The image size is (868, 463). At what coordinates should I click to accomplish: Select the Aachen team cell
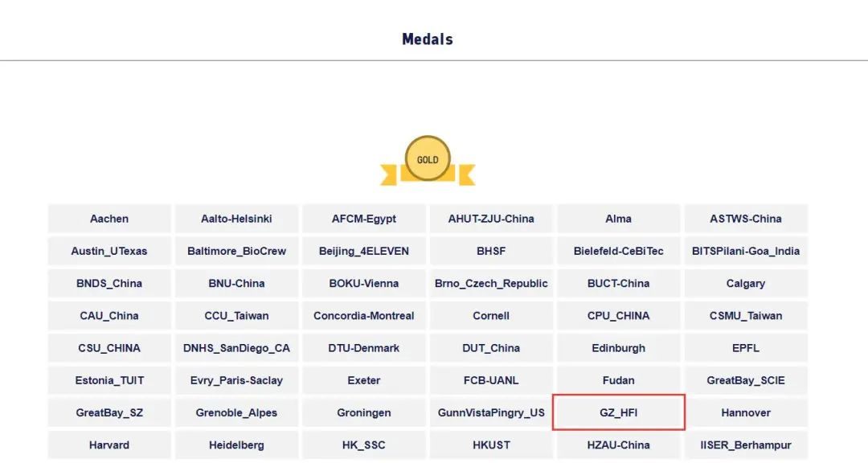point(109,219)
